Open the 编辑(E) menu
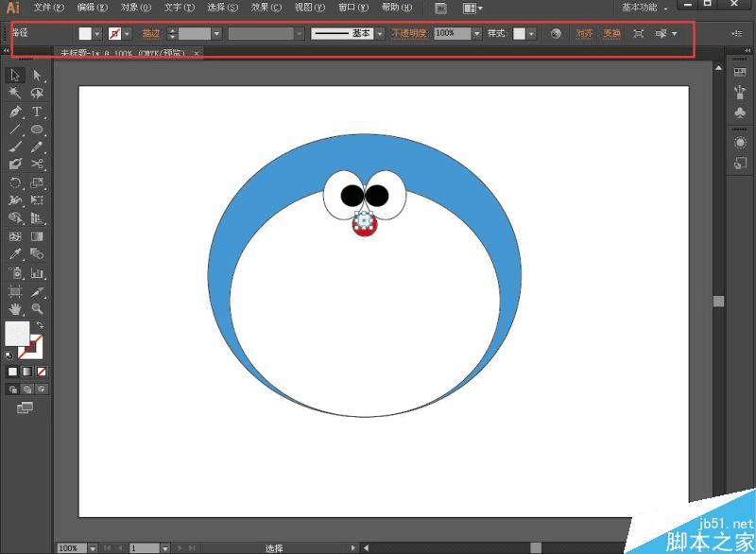The image size is (756, 554). tap(92, 8)
